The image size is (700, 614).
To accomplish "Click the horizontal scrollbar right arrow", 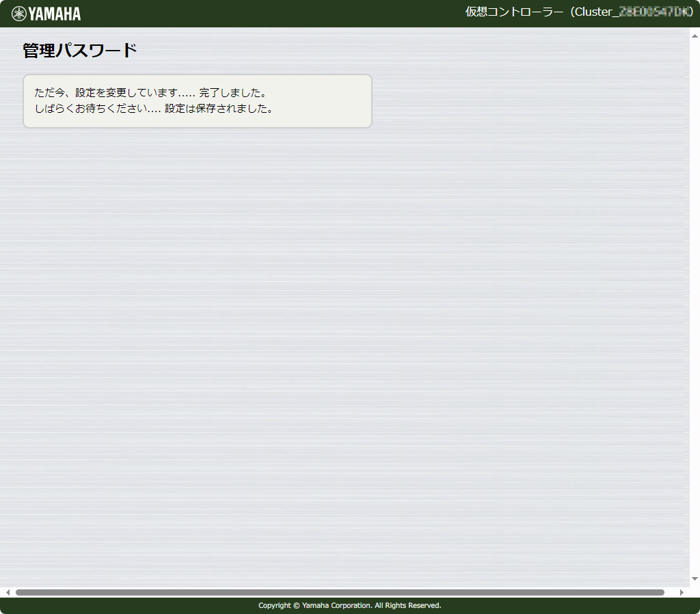I will click(x=680, y=591).
